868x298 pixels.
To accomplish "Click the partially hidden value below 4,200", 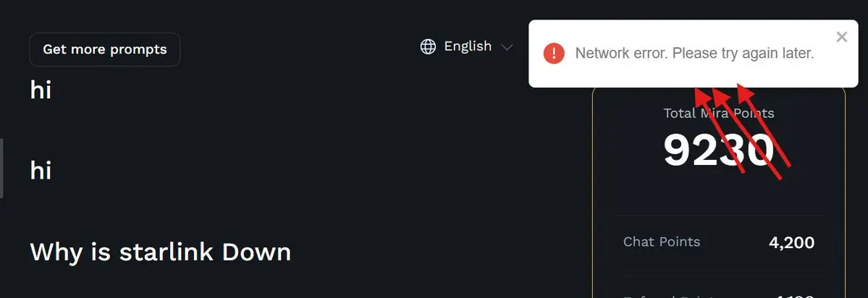I will click(791, 296).
